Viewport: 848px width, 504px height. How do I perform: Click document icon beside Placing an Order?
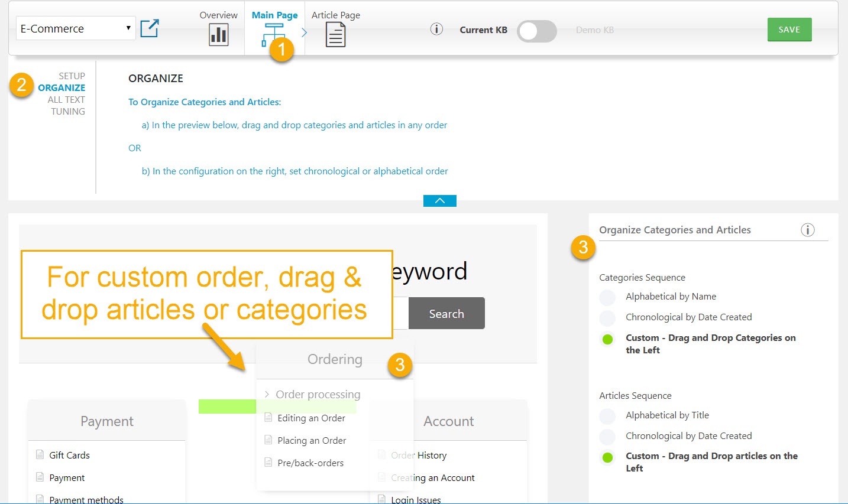click(268, 440)
